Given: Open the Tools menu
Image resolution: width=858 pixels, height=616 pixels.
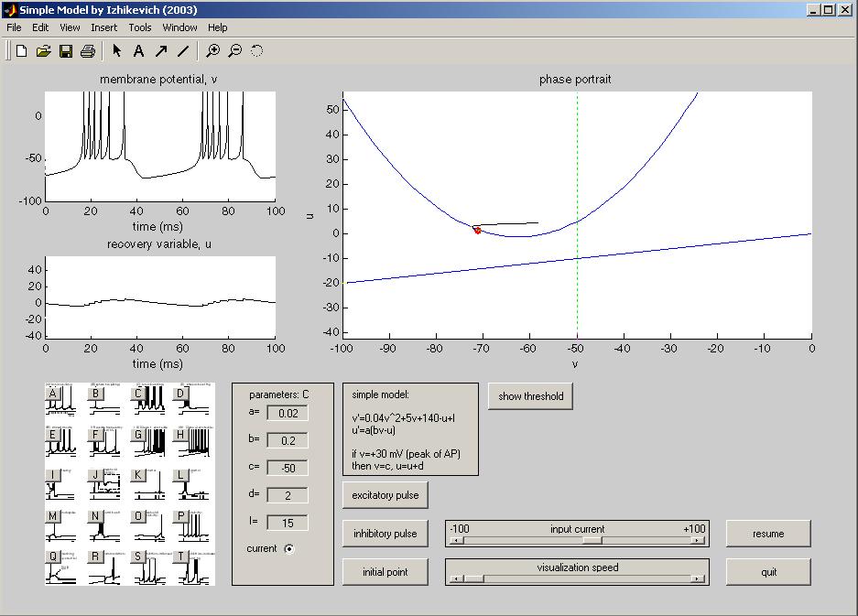Looking at the screenshot, I should (x=140, y=27).
